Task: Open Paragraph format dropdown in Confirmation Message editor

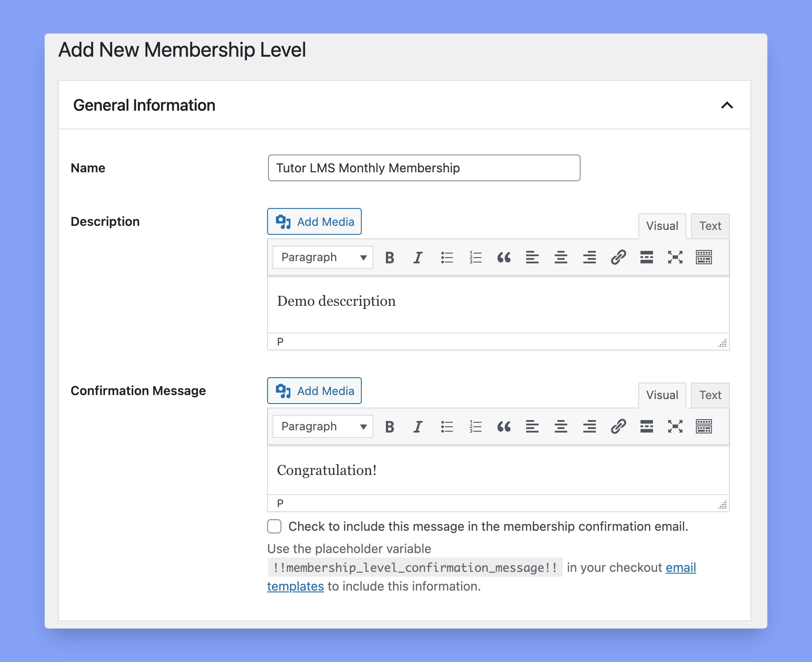Action: pyautogui.click(x=323, y=427)
